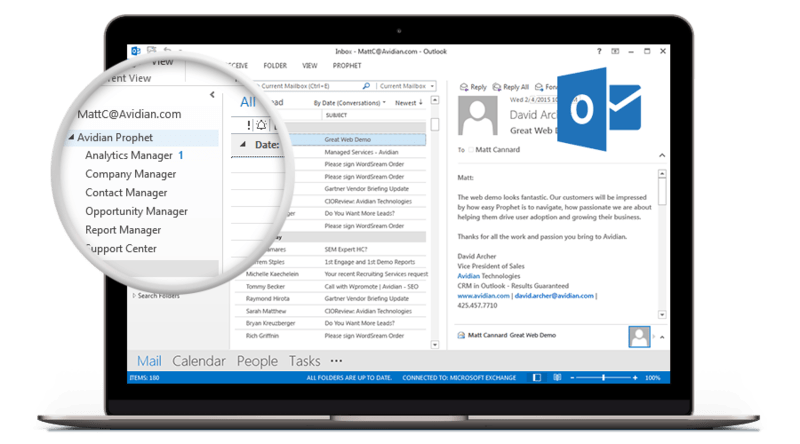Screen dimensions: 800x444
Task: Open Support Center folder
Action: tap(121, 249)
